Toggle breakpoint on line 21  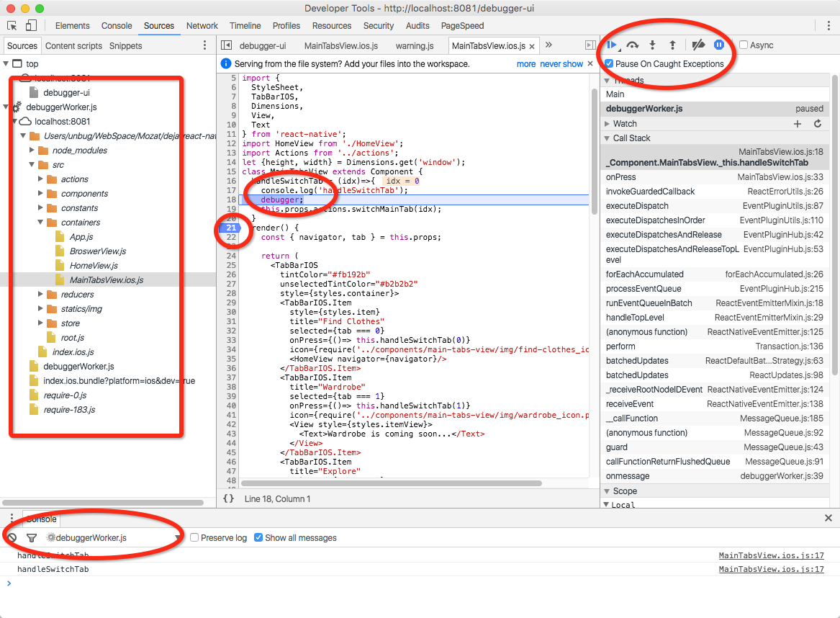pyautogui.click(x=230, y=228)
